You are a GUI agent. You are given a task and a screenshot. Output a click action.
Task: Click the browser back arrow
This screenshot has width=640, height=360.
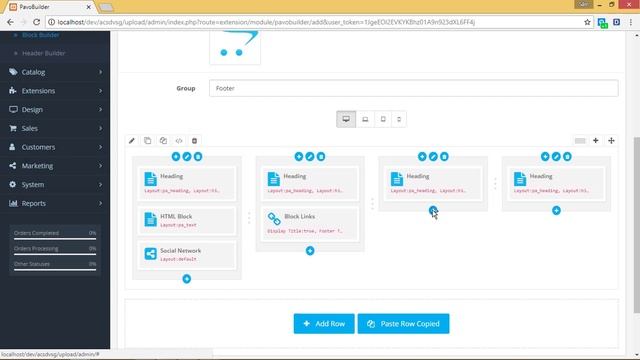point(10,22)
